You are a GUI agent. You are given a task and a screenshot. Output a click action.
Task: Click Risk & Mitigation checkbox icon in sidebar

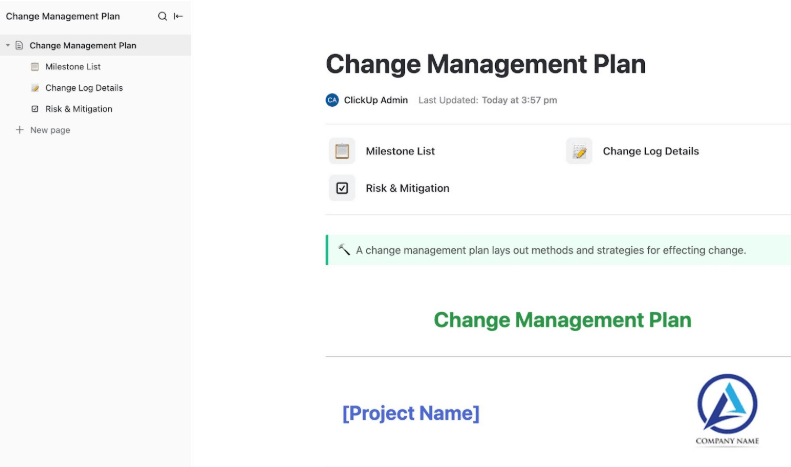point(35,109)
